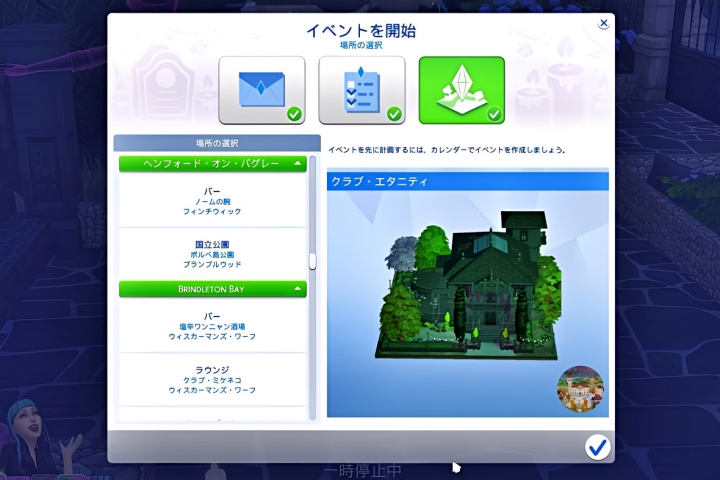720x480 pixels.
Task: Select the ラウンジ クラブ・ミケネコ venue
Action: 212,379
